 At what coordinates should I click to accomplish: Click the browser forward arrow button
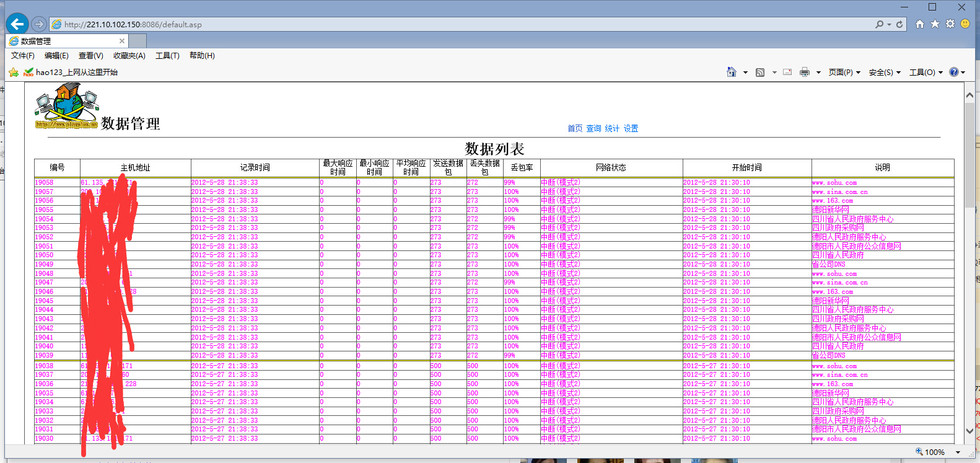pyautogui.click(x=39, y=24)
